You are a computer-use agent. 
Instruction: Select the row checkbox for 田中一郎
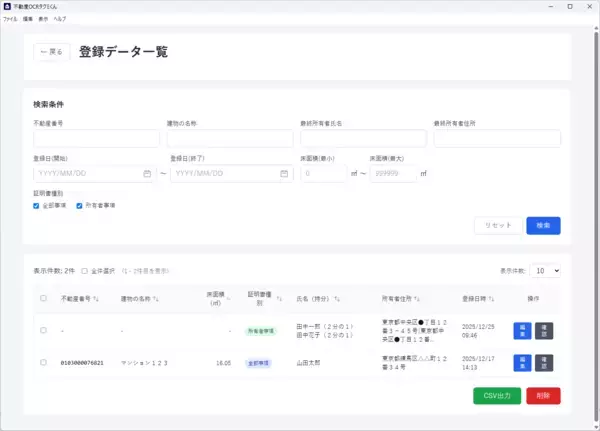(x=43, y=330)
